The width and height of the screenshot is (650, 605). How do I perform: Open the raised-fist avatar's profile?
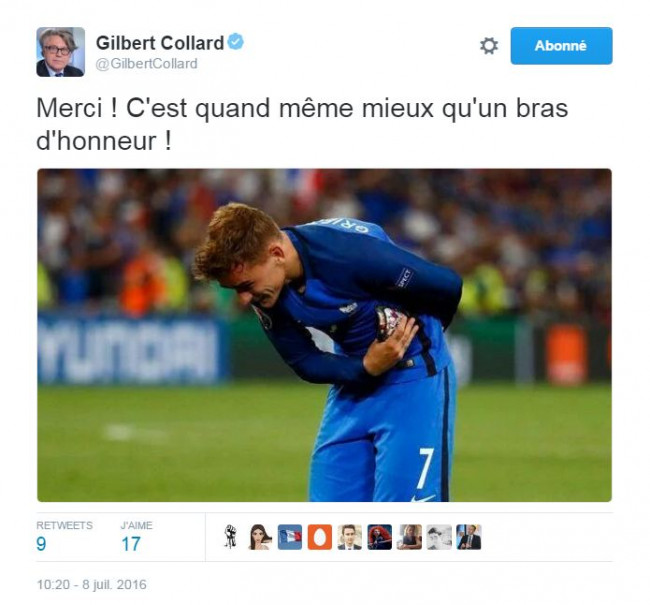tap(230, 537)
